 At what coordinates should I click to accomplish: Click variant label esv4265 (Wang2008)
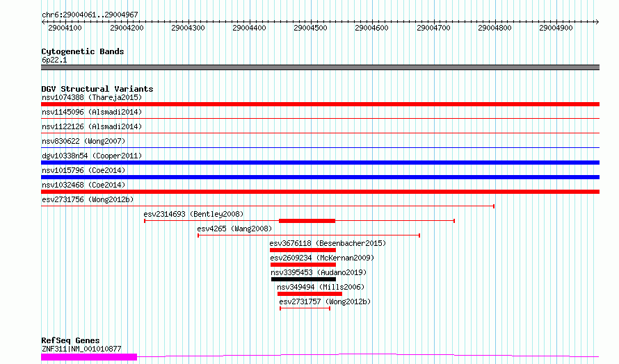point(234,229)
